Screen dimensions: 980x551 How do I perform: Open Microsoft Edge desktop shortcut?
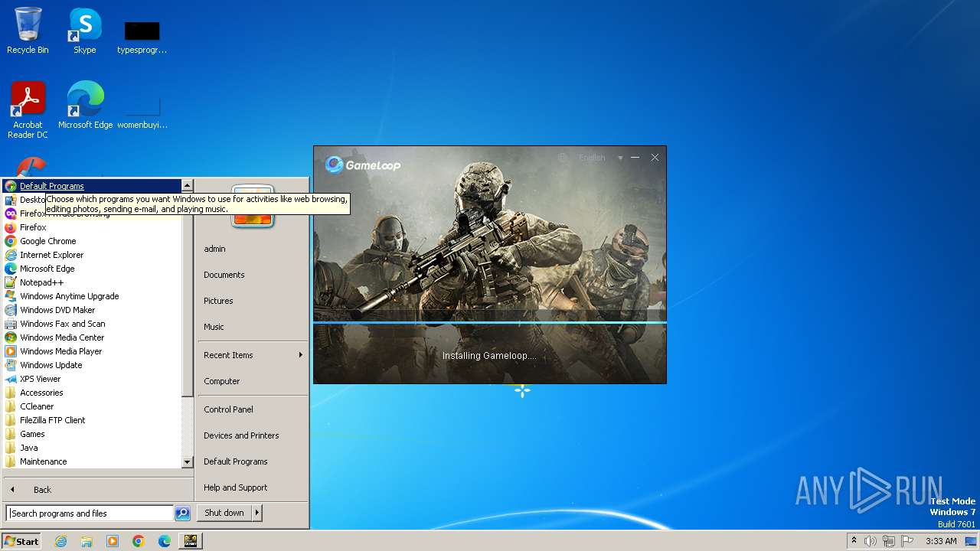click(x=85, y=105)
